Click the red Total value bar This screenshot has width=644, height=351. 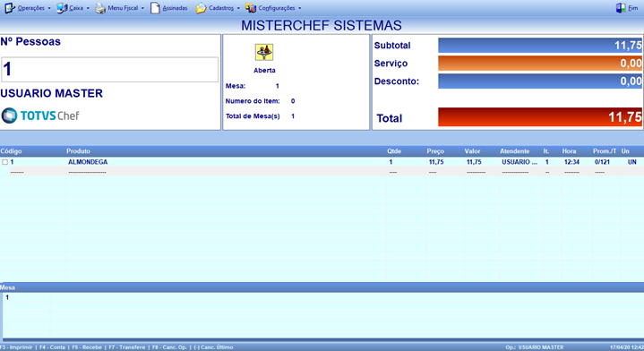(x=540, y=117)
